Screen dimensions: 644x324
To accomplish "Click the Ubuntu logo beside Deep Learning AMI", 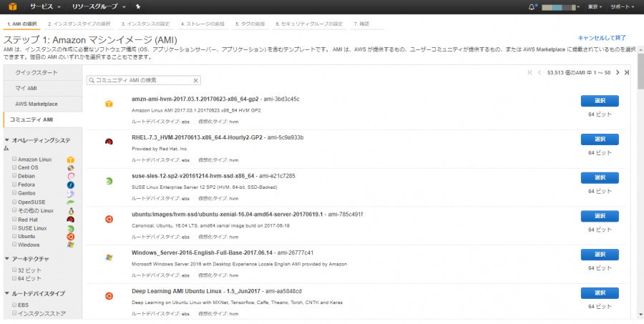I will (109, 296).
